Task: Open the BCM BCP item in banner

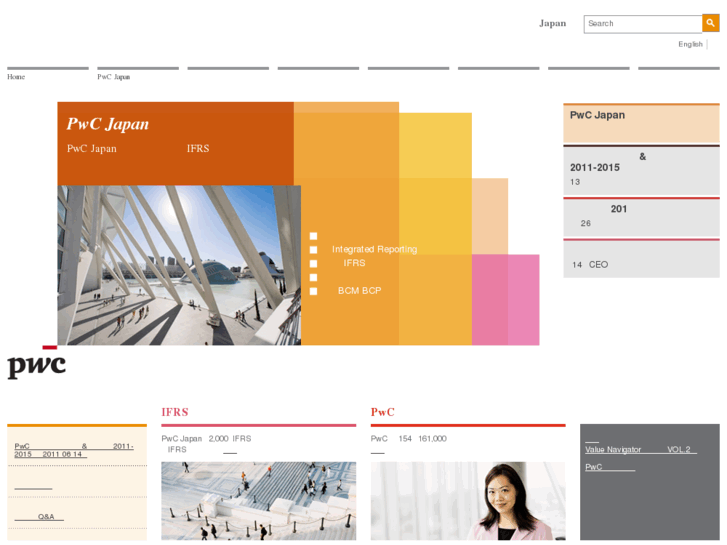Action: pos(359,291)
